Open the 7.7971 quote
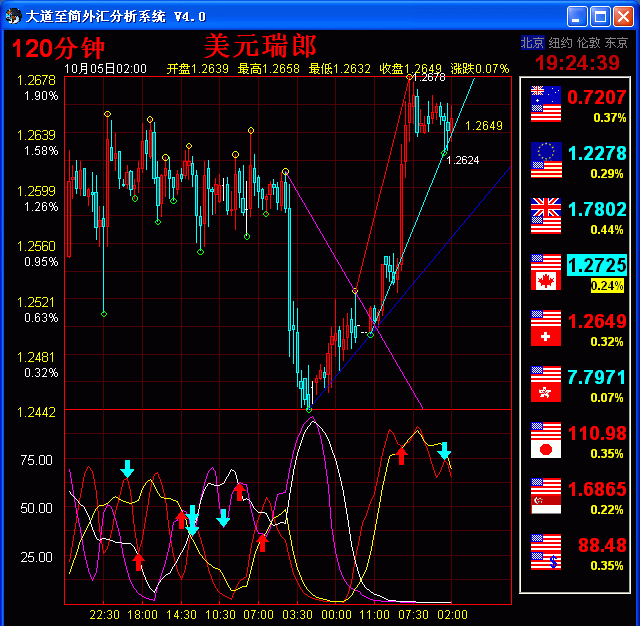Screen dimensions: 640x626 (596, 377)
